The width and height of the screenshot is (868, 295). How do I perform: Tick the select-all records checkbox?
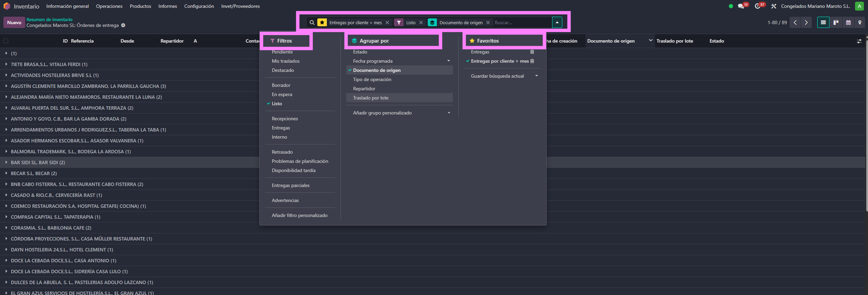pos(6,41)
